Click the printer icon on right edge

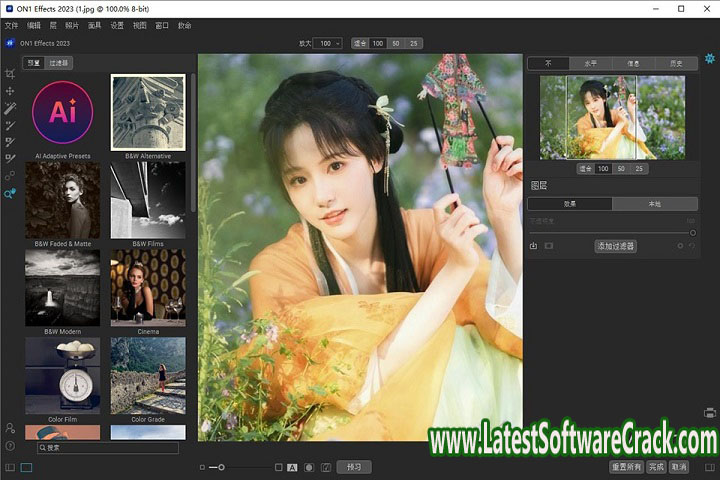pos(710,412)
